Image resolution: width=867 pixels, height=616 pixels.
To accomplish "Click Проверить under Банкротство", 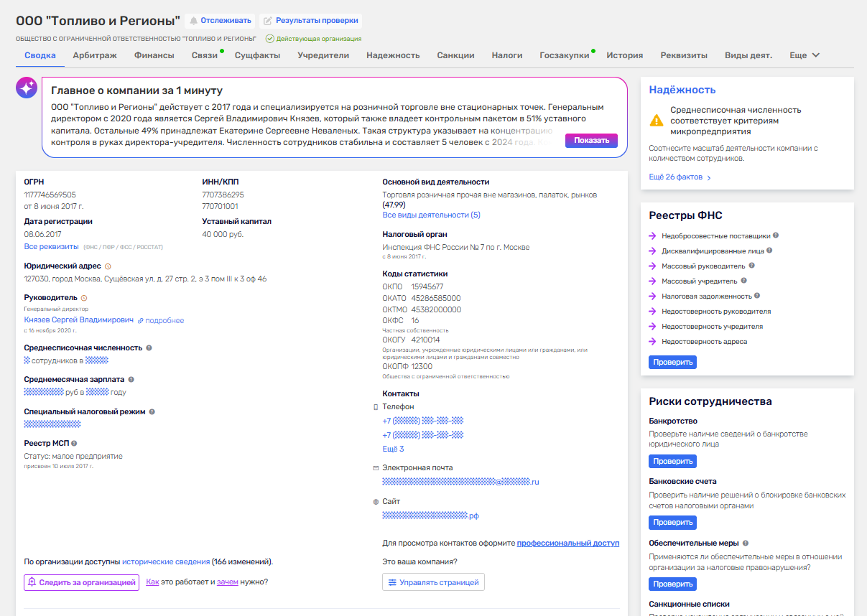I will [x=672, y=462].
